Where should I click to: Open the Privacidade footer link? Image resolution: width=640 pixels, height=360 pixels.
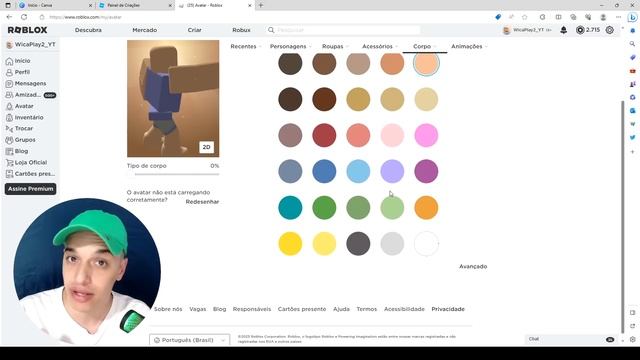click(x=448, y=309)
